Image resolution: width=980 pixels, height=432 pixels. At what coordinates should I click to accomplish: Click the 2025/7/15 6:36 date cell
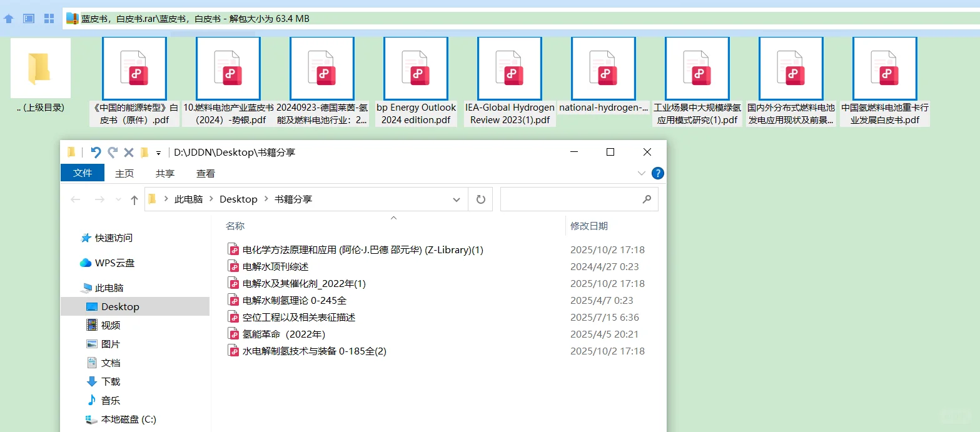click(x=605, y=317)
